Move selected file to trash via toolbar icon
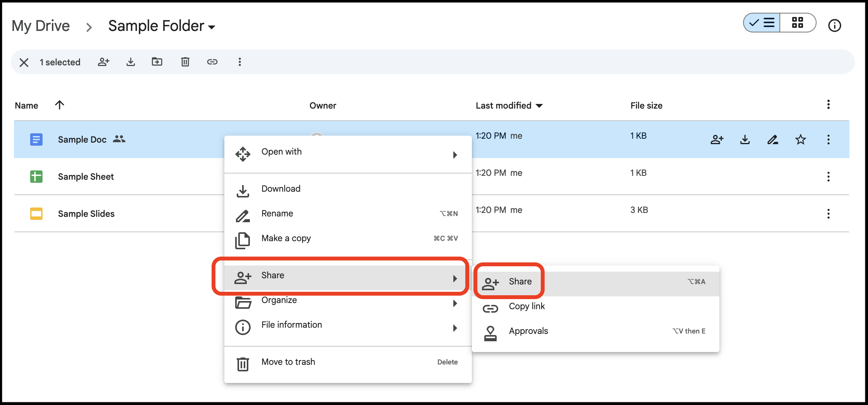 (185, 62)
